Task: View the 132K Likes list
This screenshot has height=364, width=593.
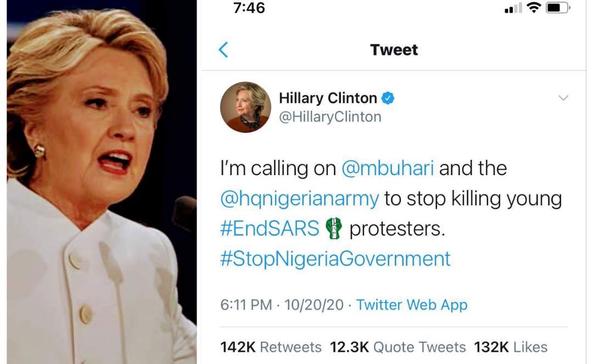Action: pos(511,347)
